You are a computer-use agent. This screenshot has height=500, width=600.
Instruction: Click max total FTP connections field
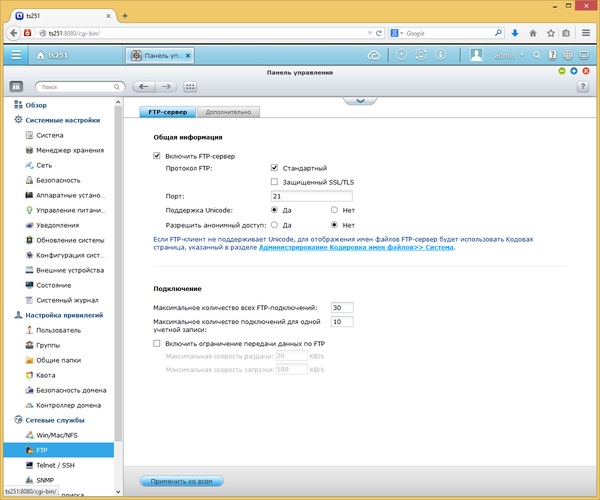342,308
